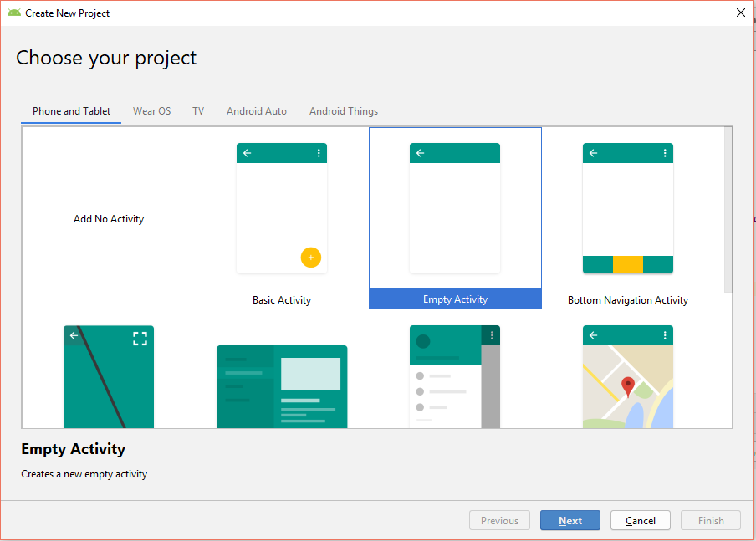Open the TV tab
This screenshot has height=541, width=756.
[x=198, y=111]
